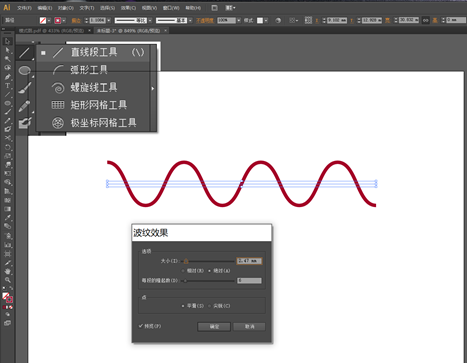Click the enlarged Eraser tool icon
Viewport: 467px width, 363px height.
pos(25,123)
